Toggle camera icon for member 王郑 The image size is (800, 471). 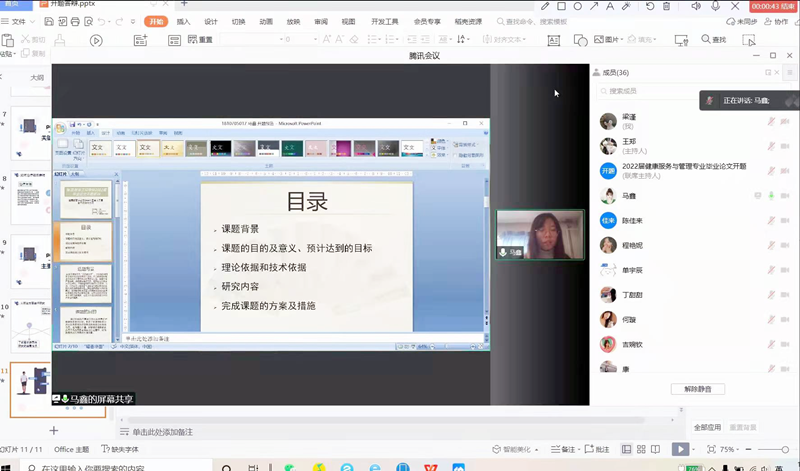click(x=785, y=146)
